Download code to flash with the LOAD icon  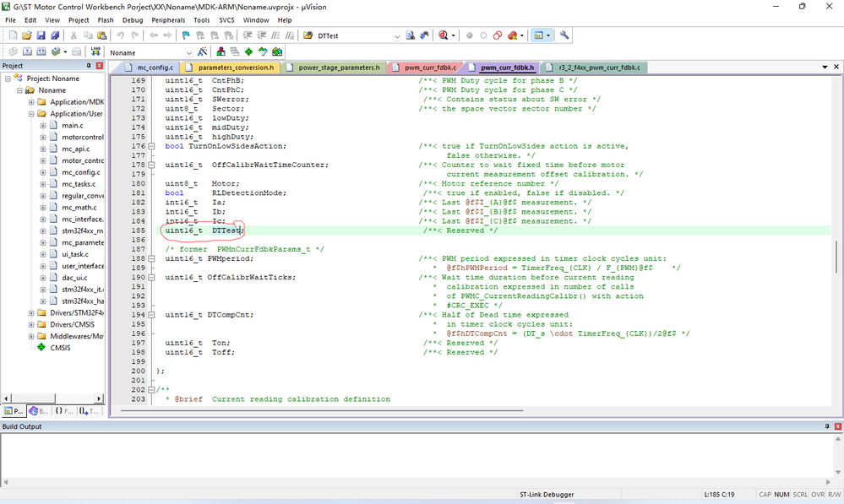[95, 51]
